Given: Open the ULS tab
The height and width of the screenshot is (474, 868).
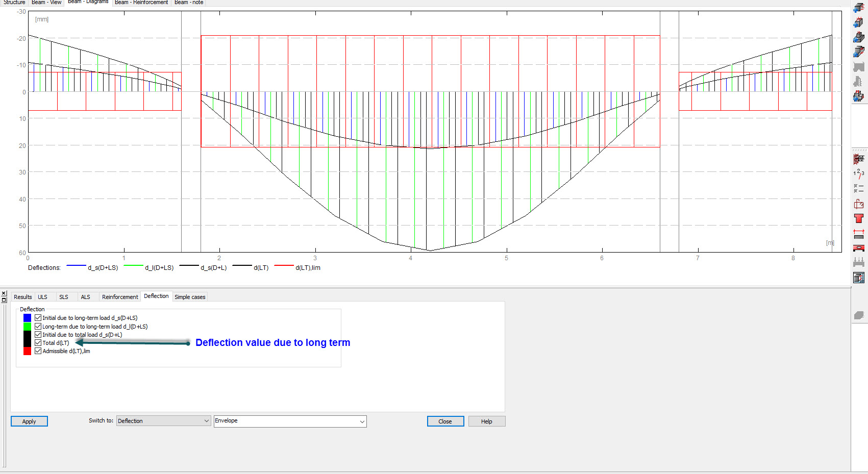Looking at the screenshot, I should 42,297.
